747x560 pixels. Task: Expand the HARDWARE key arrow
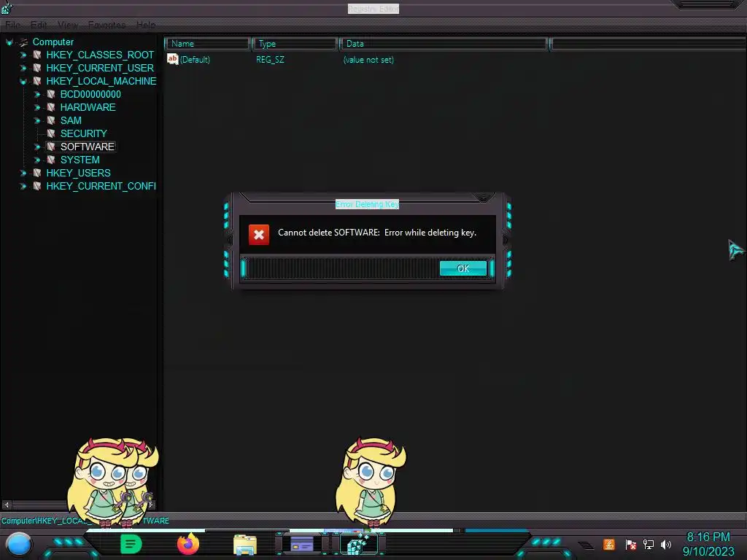(36, 108)
